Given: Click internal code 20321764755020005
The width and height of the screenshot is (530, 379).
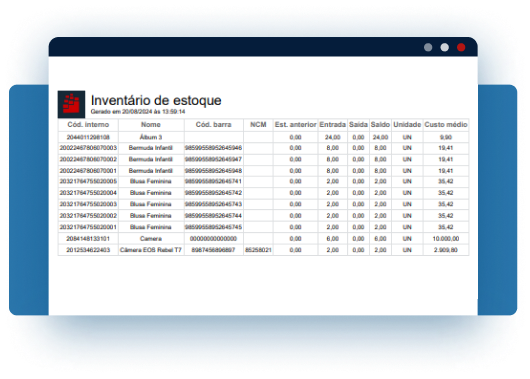Looking at the screenshot, I should click(x=88, y=181).
